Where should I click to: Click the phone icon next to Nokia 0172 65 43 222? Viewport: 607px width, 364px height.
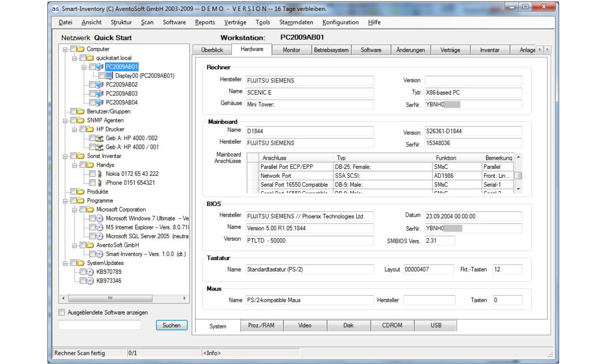click(100, 174)
